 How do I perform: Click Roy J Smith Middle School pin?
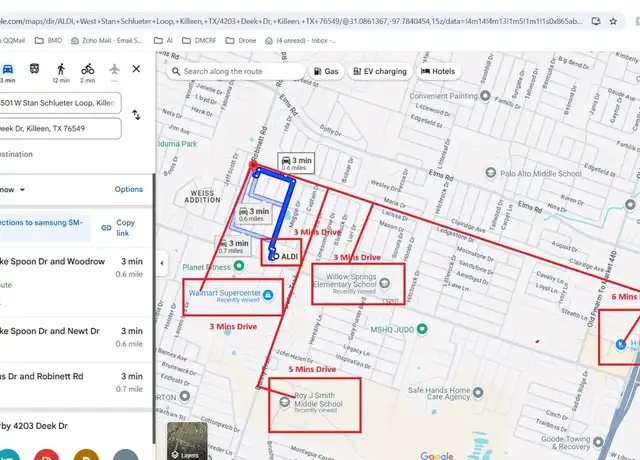[x=284, y=402]
